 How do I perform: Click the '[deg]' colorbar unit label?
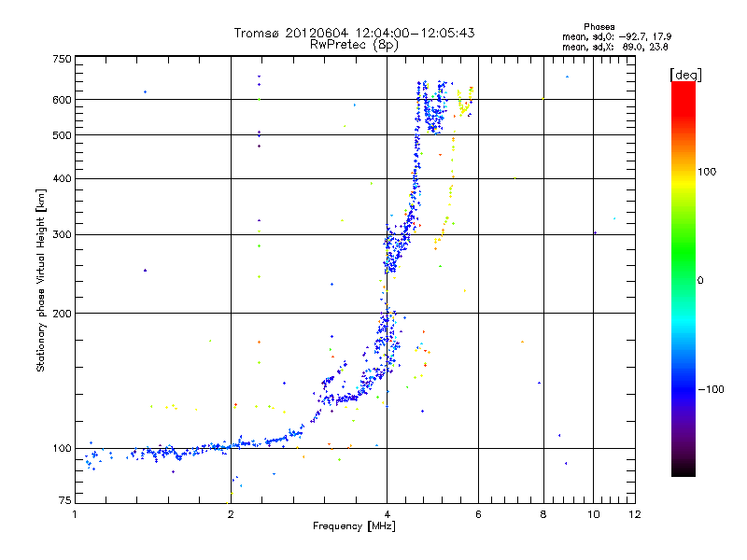[x=685, y=75]
